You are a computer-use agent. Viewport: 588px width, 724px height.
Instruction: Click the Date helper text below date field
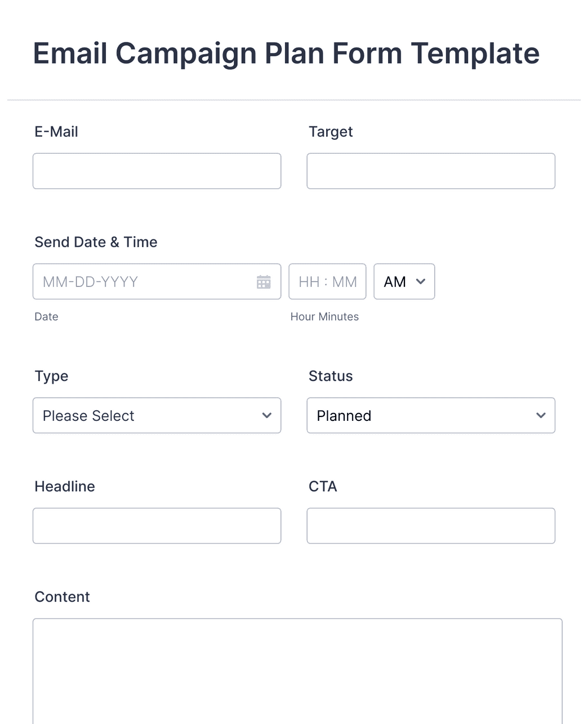tap(46, 317)
